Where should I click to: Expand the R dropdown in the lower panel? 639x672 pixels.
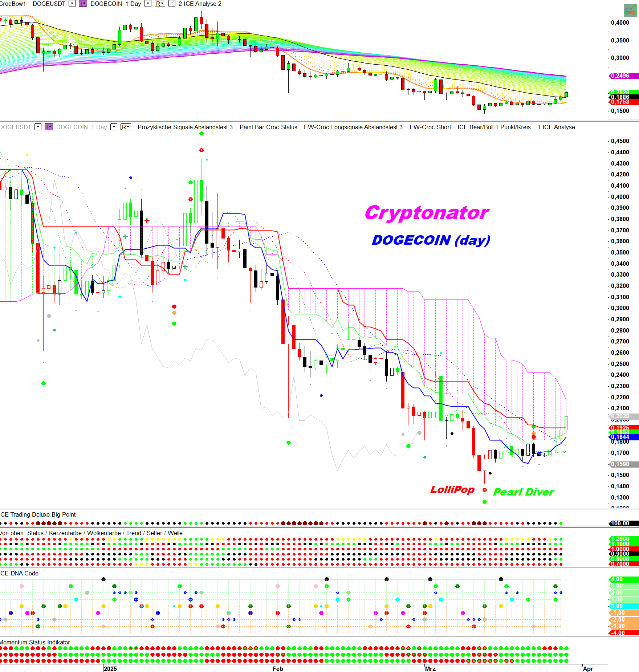click(x=126, y=127)
